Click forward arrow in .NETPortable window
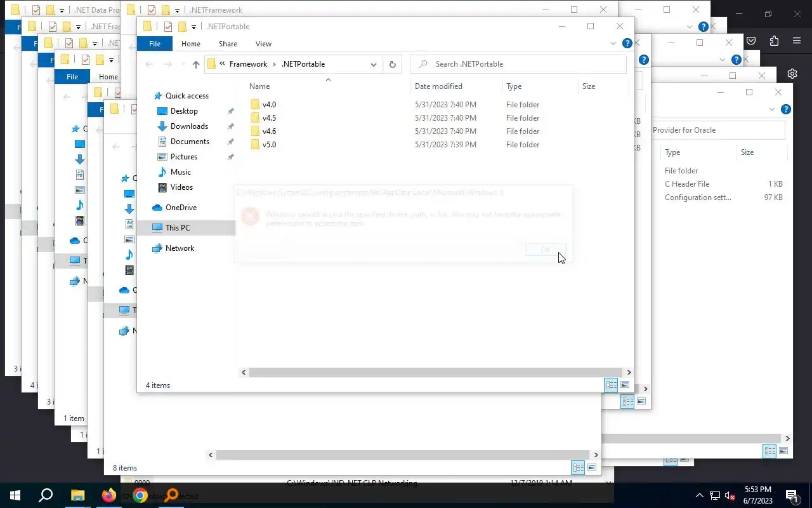This screenshot has height=508, width=812. tap(168, 64)
